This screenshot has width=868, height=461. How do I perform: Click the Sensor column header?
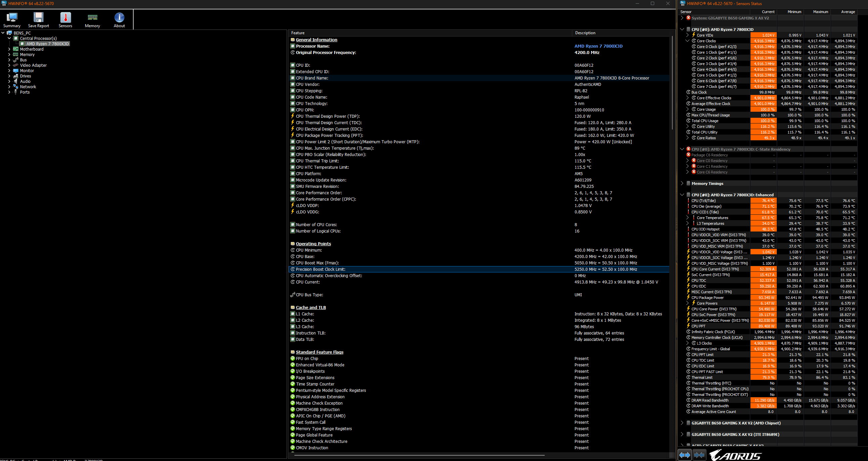tap(714, 12)
